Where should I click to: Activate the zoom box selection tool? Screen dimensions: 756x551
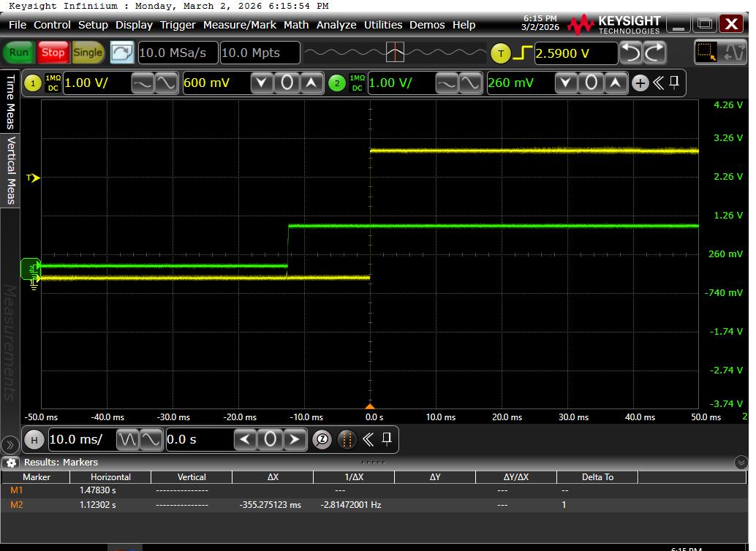tap(706, 53)
